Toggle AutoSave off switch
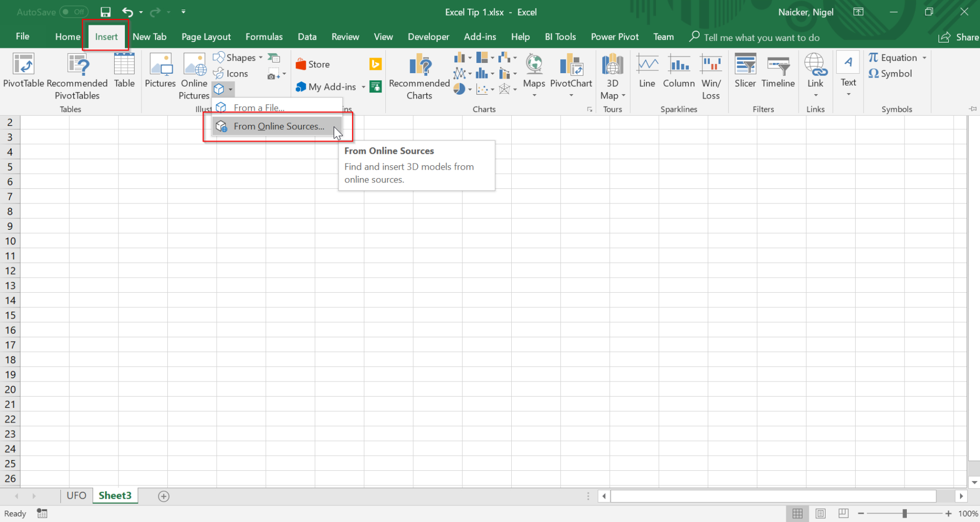The image size is (980, 522). tap(75, 12)
